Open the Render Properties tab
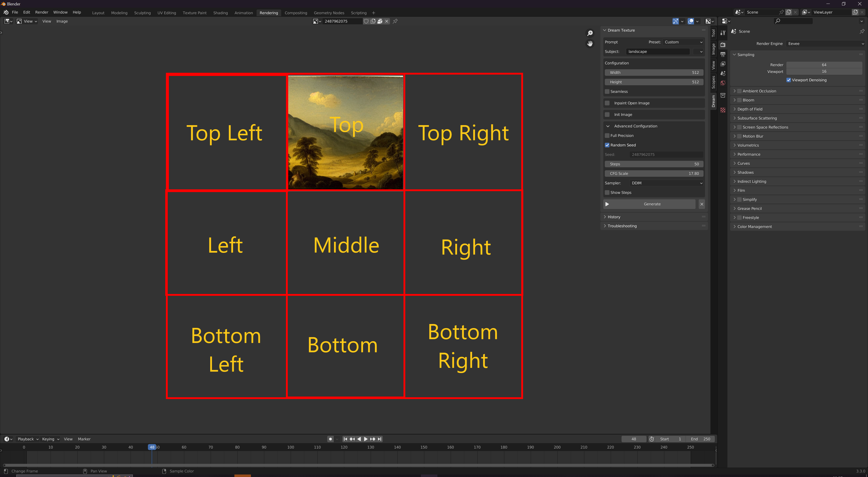This screenshot has width=868, height=477. pos(723,45)
